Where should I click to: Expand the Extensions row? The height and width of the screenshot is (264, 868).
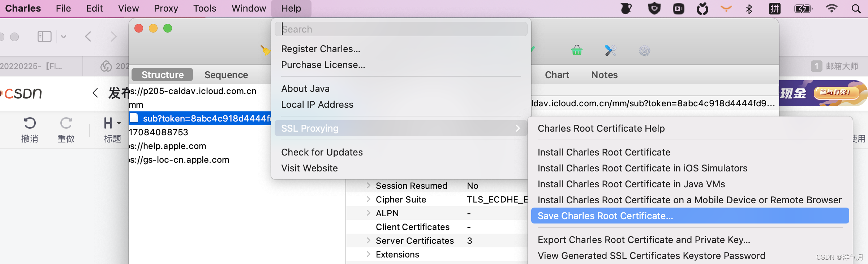point(368,254)
